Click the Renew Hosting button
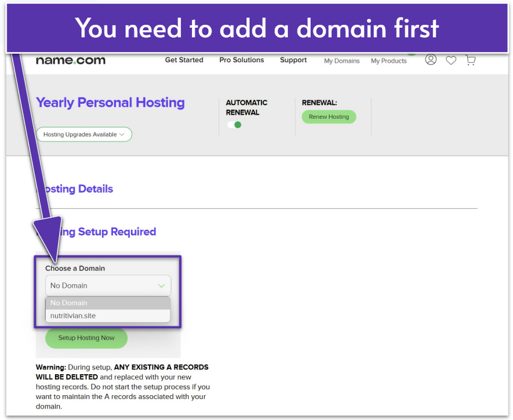Image resolution: width=513 pixels, height=420 pixels. tap(329, 117)
